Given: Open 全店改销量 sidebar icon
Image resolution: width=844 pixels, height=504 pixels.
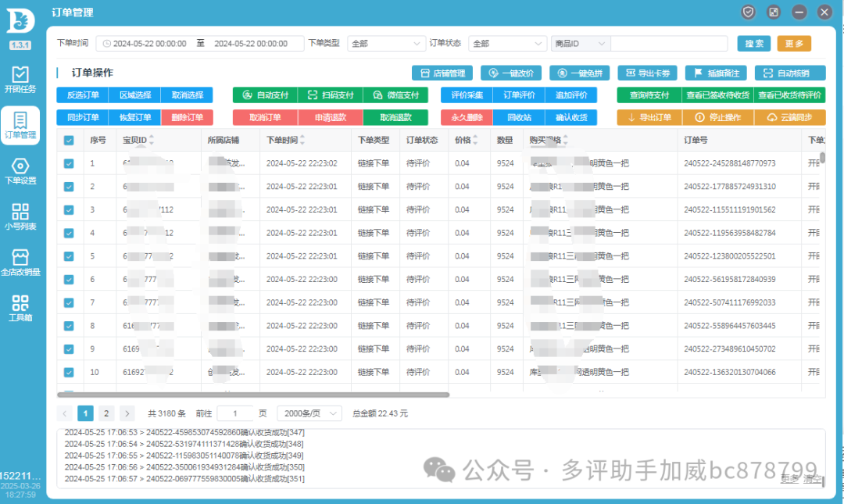Looking at the screenshot, I should click(x=20, y=263).
